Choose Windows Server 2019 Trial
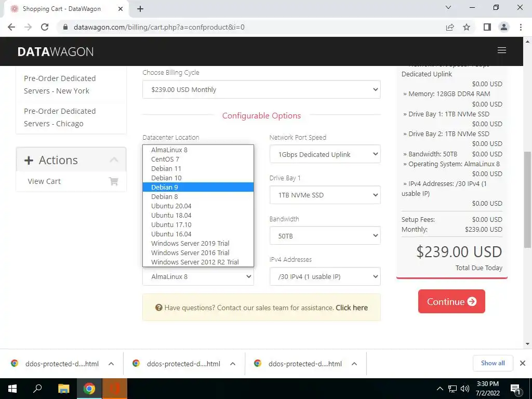 coord(198,243)
